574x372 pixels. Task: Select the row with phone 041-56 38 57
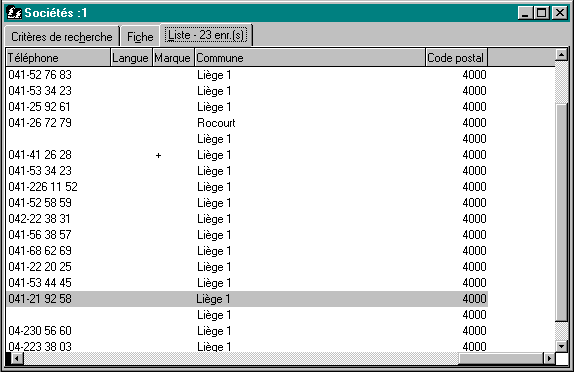247,235
